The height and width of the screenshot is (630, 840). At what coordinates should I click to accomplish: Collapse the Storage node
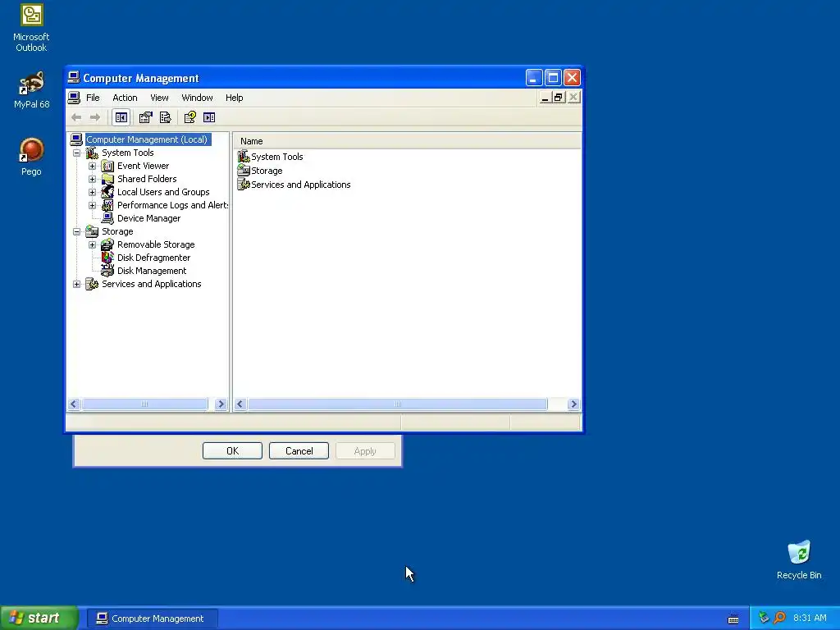[x=76, y=232]
